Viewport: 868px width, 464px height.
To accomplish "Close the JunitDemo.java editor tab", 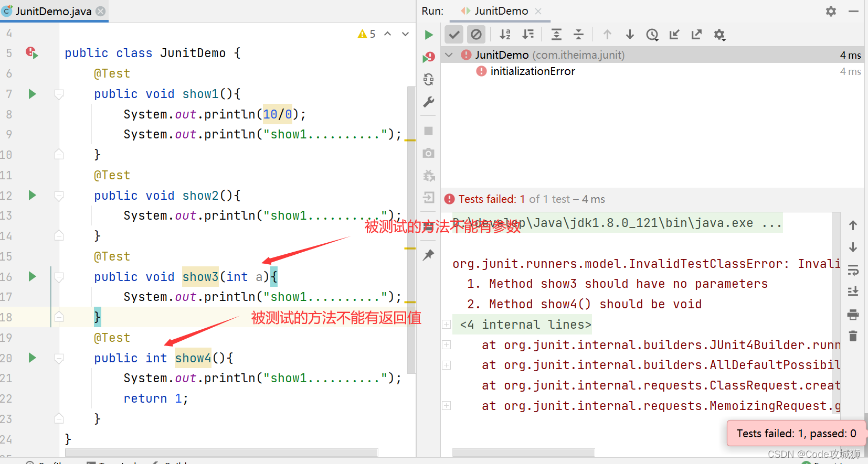I will click(101, 11).
